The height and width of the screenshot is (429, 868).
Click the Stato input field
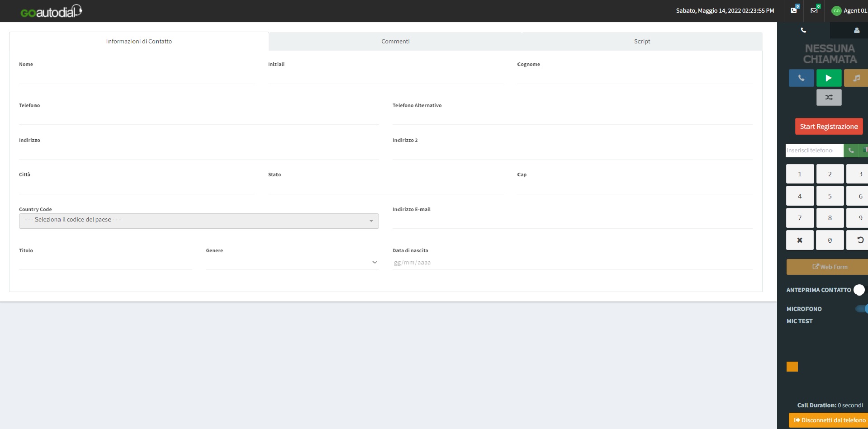385,187
